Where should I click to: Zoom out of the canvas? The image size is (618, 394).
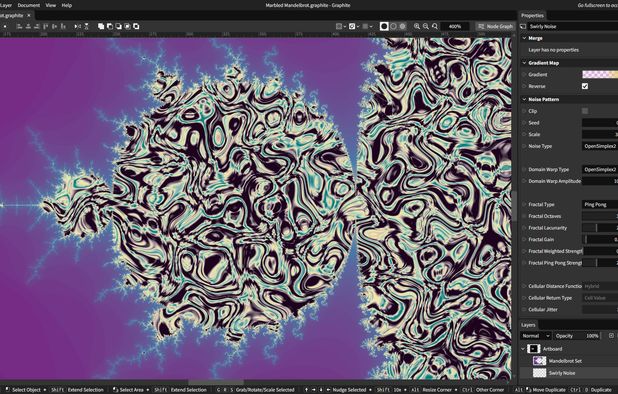tap(426, 26)
